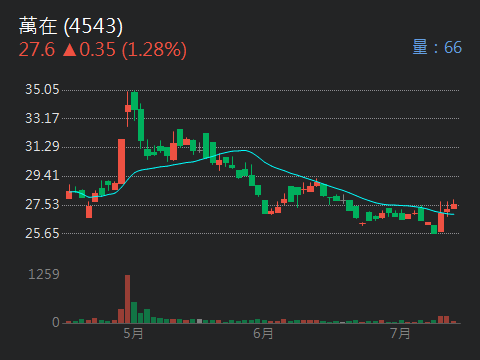The height and width of the screenshot is (360, 480).
Task: Click the 29.41 price axis label
Action: [42, 175]
